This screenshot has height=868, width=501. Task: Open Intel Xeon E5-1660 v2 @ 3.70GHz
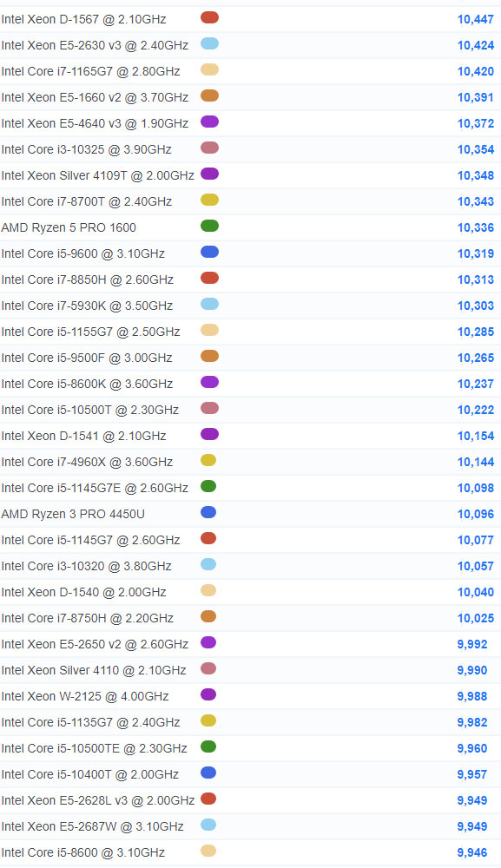95,97
